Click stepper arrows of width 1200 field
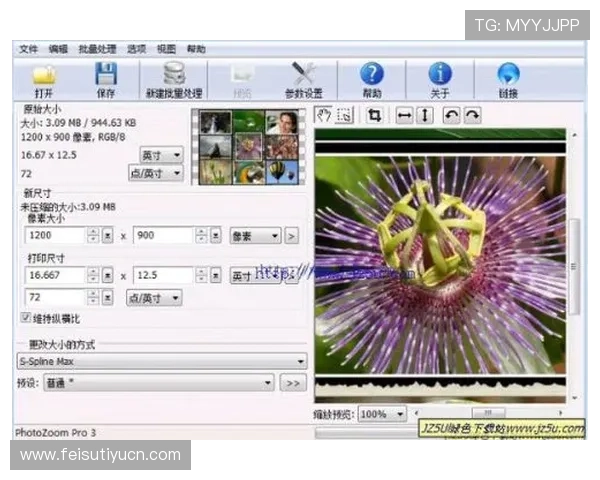The width and height of the screenshot is (600, 480). click(x=93, y=235)
